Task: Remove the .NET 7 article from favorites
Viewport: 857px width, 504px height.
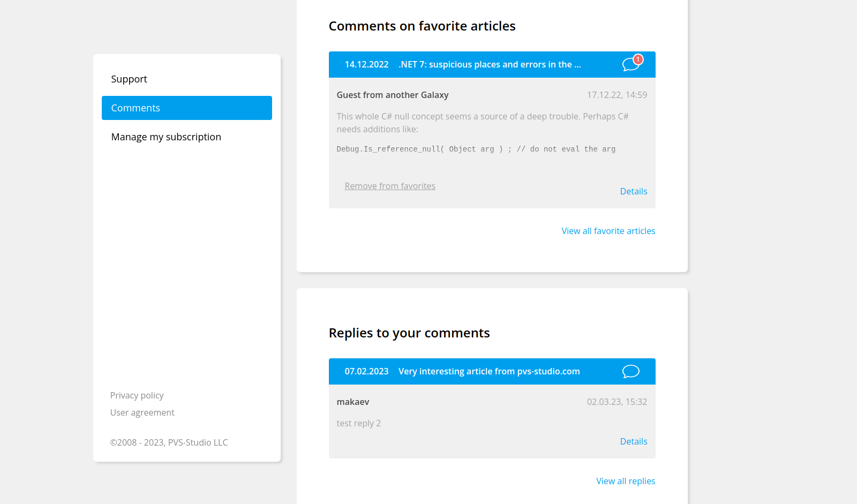Action: click(389, 186)
